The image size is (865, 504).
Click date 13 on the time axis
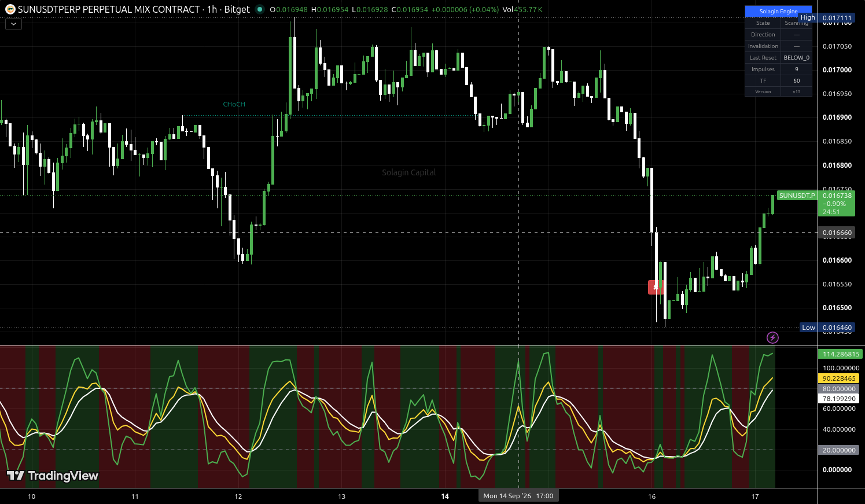pos(341,496)
